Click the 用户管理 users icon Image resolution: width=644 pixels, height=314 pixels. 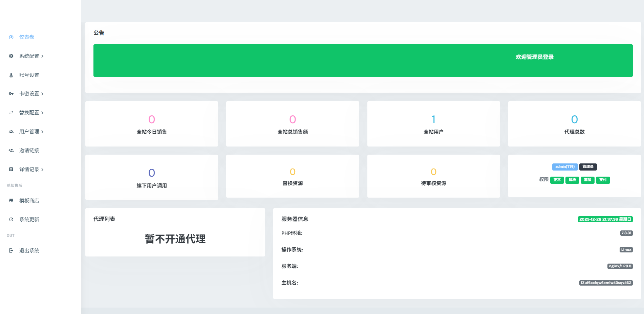[x=11, y=131]
